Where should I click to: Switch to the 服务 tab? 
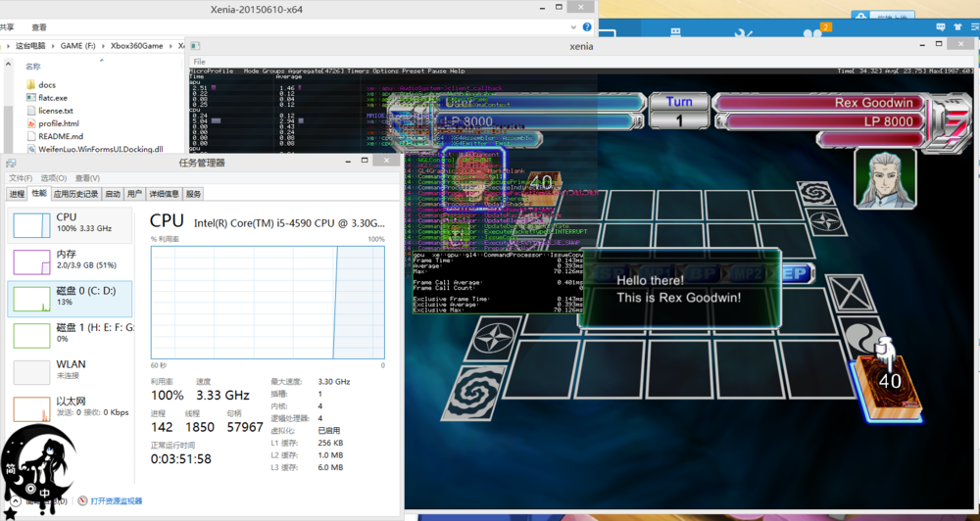tap(194, 194)
